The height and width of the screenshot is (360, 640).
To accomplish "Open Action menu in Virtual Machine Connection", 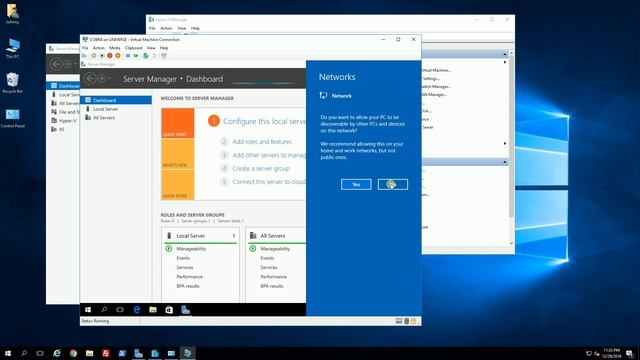I will pos(98,48).
